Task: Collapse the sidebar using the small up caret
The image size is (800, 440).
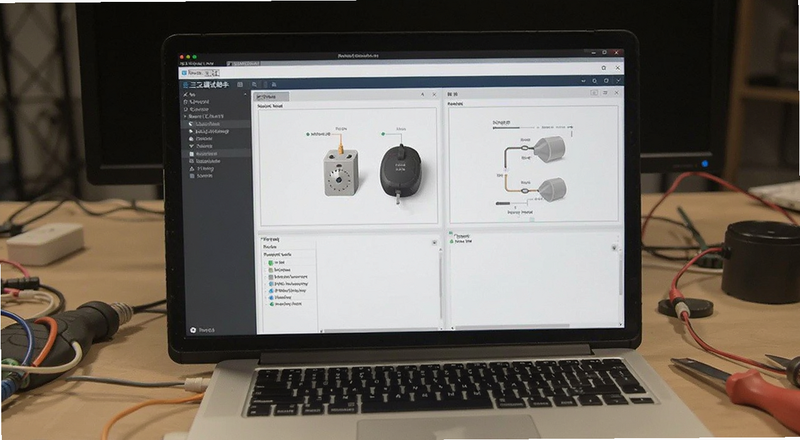Action: [245, 94]
